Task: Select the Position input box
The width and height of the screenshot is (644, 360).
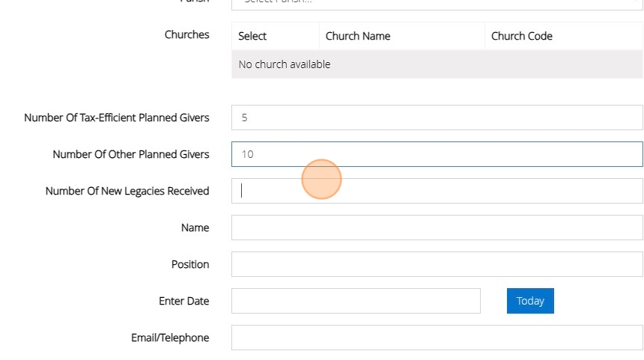Action: click(x=437, y=264)
